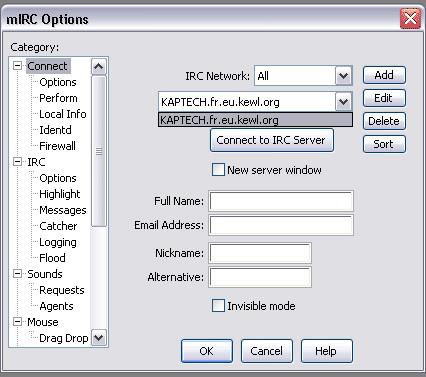Select Flood category
This screenshot has width=426, height=377.
[52, 258]
